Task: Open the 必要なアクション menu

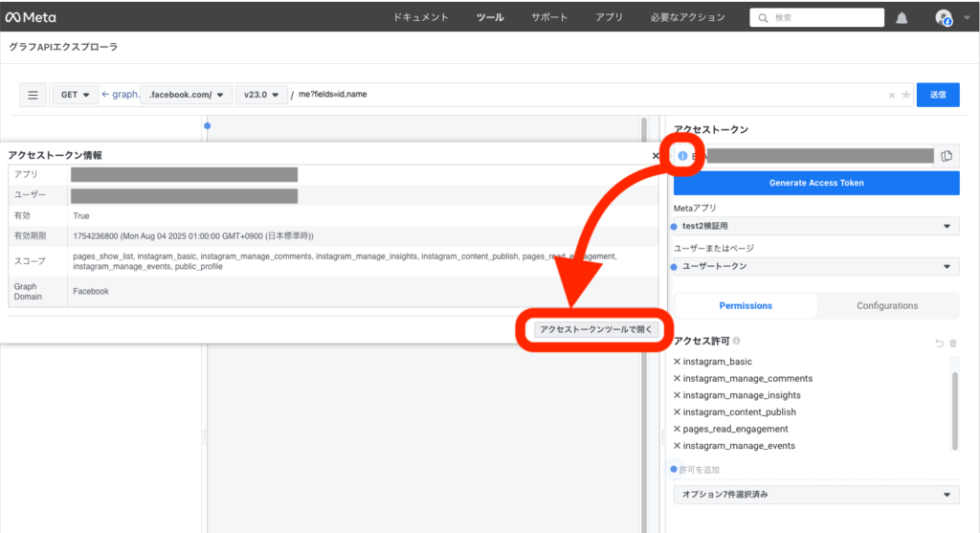Action: click(x=687, y=17)
